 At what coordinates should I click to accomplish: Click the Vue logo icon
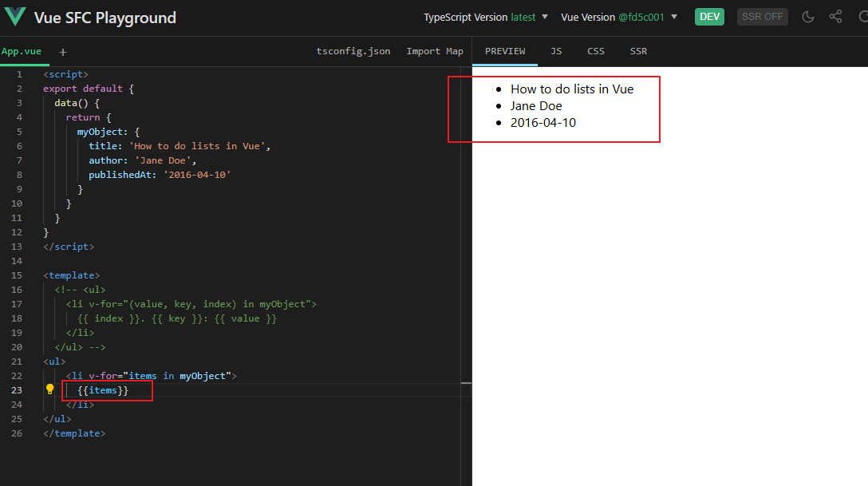click(15, 17)
